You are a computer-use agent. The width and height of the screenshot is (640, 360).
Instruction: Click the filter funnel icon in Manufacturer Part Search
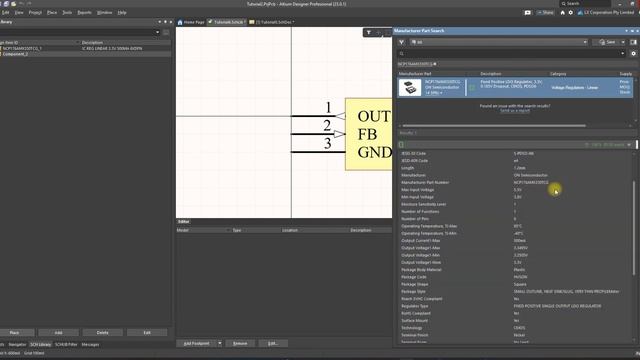(402, 42)
